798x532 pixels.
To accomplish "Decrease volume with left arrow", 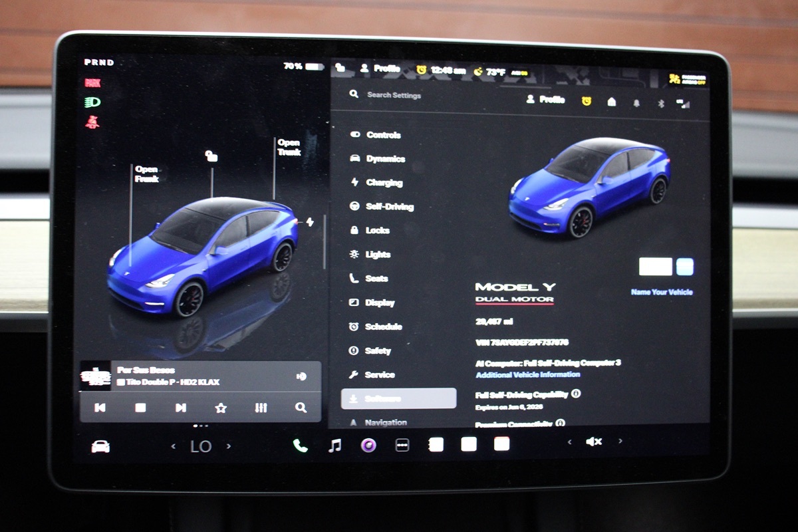I will 569,441.
